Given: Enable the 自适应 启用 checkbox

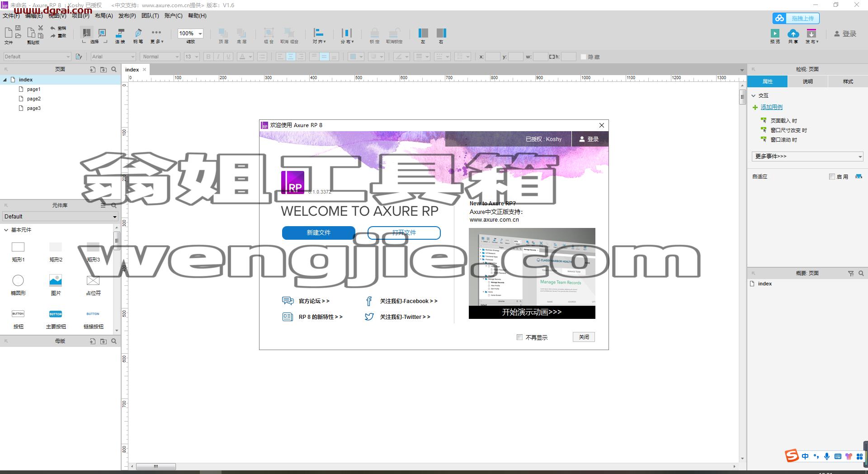Looking at the screenshot, I should coord(832,176).
